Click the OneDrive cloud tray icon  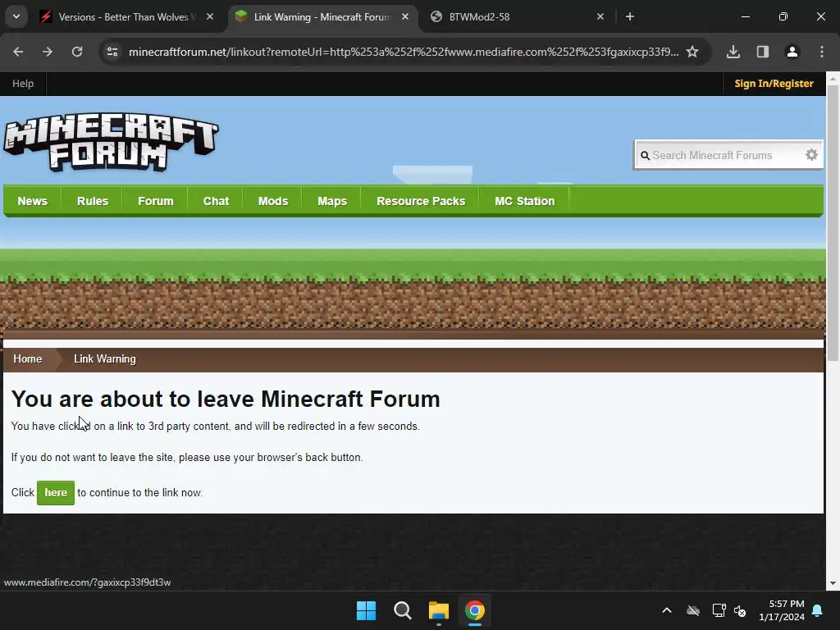(x=693, y=610)
